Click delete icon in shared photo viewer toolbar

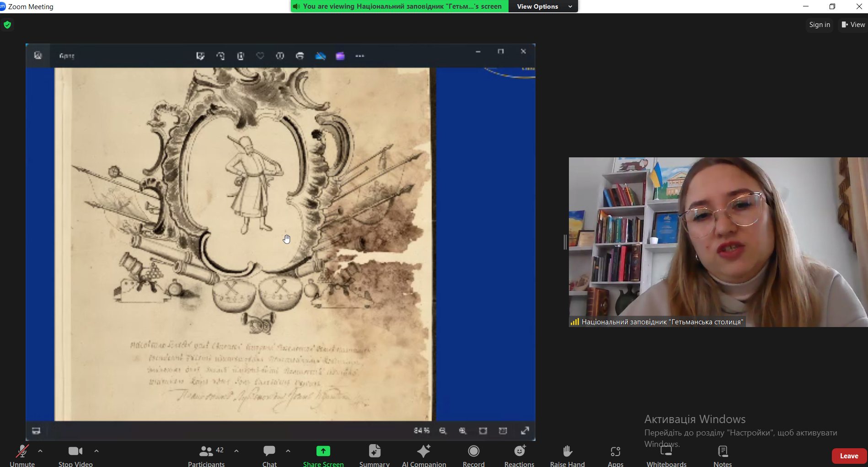tap(241, 56)
